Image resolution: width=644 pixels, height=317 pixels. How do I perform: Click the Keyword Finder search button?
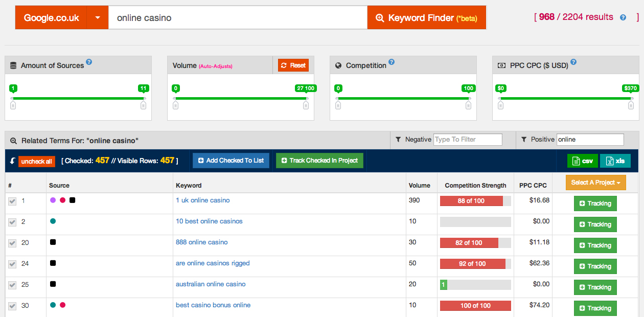click(426, 18)
